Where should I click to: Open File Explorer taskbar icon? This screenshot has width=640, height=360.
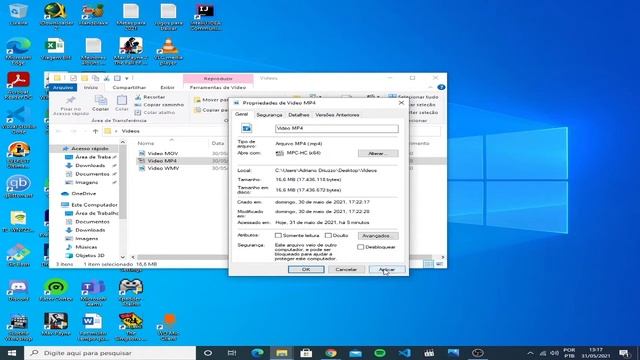point(282,353)
